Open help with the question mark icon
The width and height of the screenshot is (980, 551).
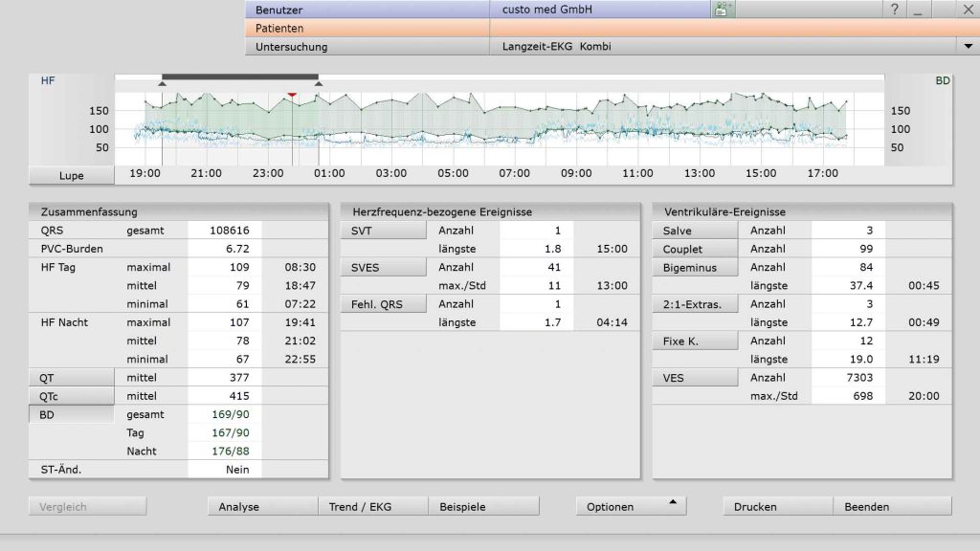pyautogui.click(x=895, y=9)
